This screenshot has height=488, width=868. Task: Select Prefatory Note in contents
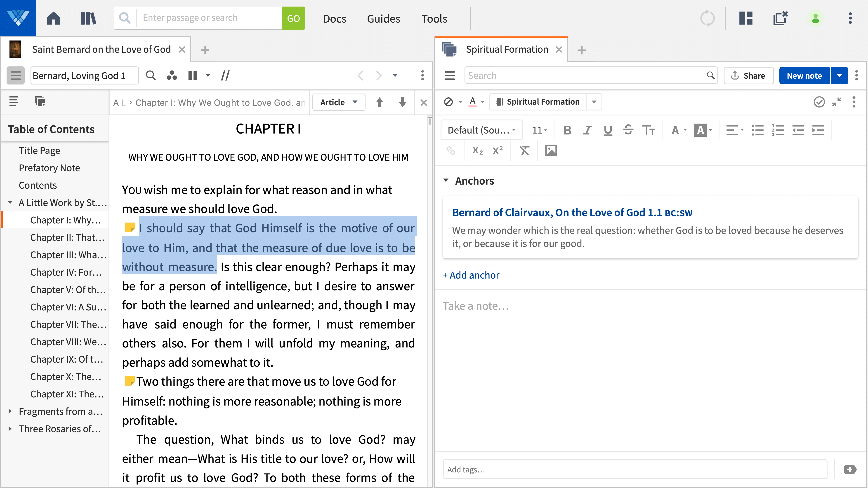pos(50,168)
